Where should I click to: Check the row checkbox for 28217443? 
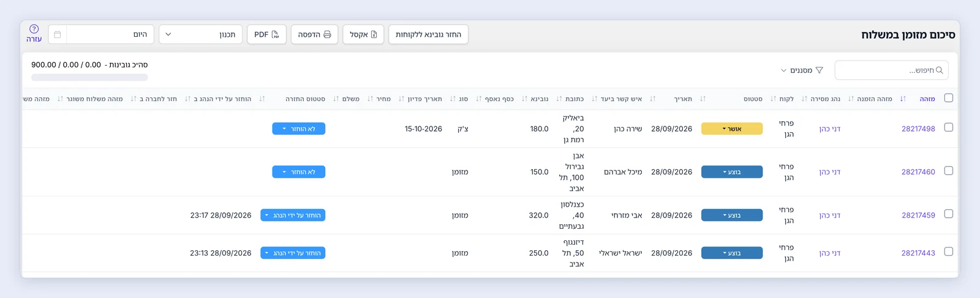click(x=948, y=252)
